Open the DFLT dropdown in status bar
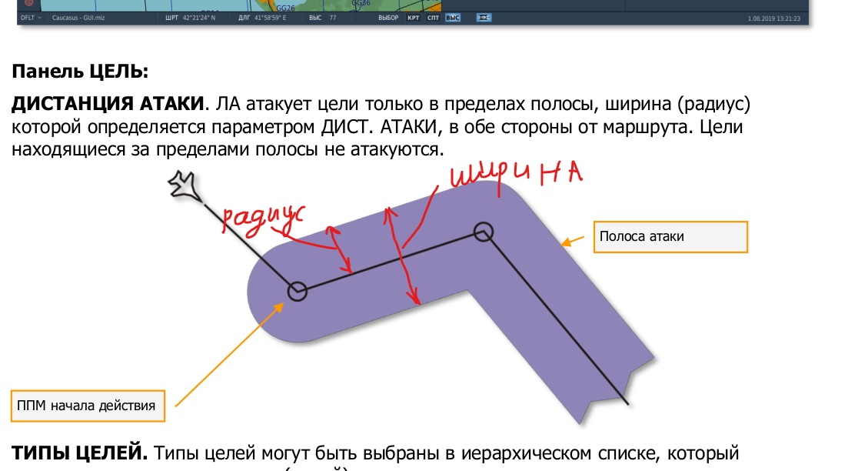Image resolution: width=868 pixels, height=471 pixels. tap(31, 18)
